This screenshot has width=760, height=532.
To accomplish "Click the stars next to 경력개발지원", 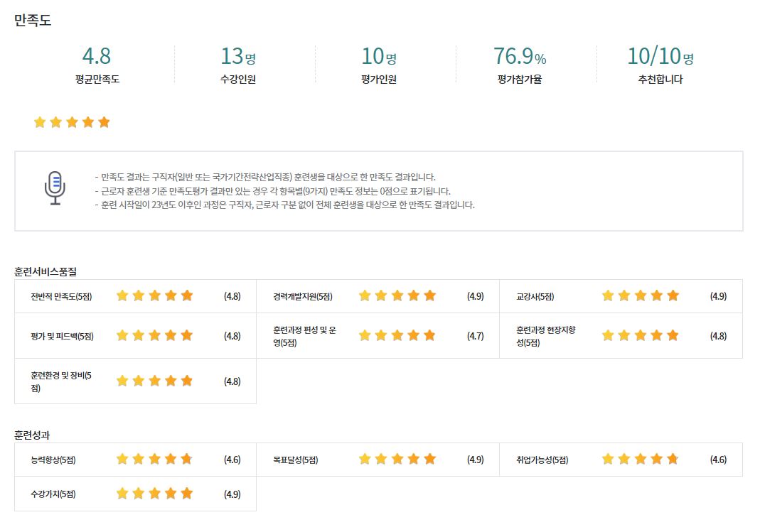I will click(397, 296).
